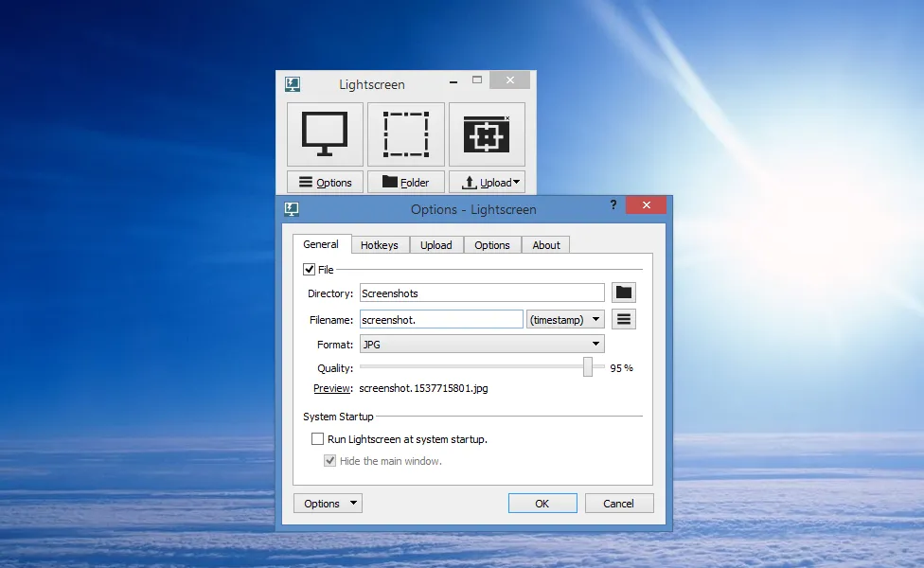Open filename naming options list icon
Image resolution: width=924 pixels, height=568 pixels.
[x=623, y=319]
